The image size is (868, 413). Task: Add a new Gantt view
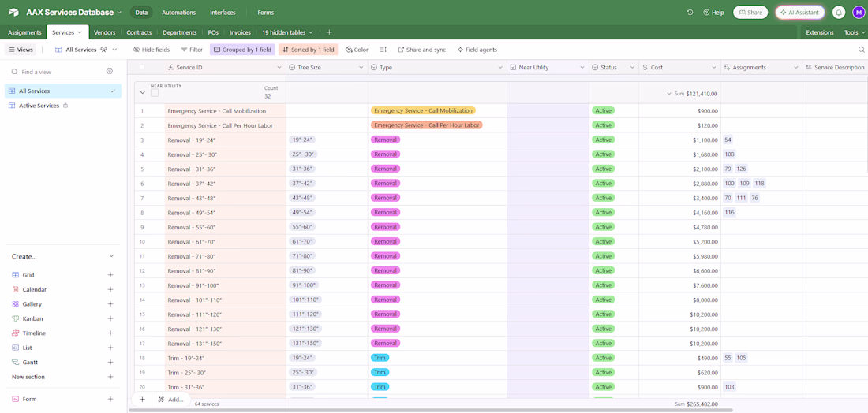click(110, 363)
